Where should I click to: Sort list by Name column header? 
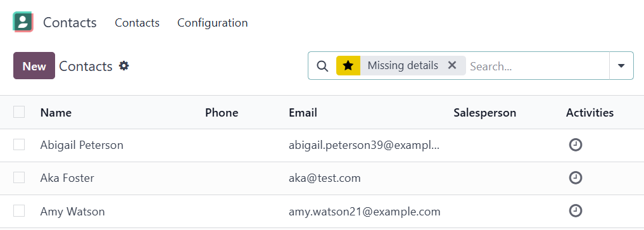click(x=56, y=113)
